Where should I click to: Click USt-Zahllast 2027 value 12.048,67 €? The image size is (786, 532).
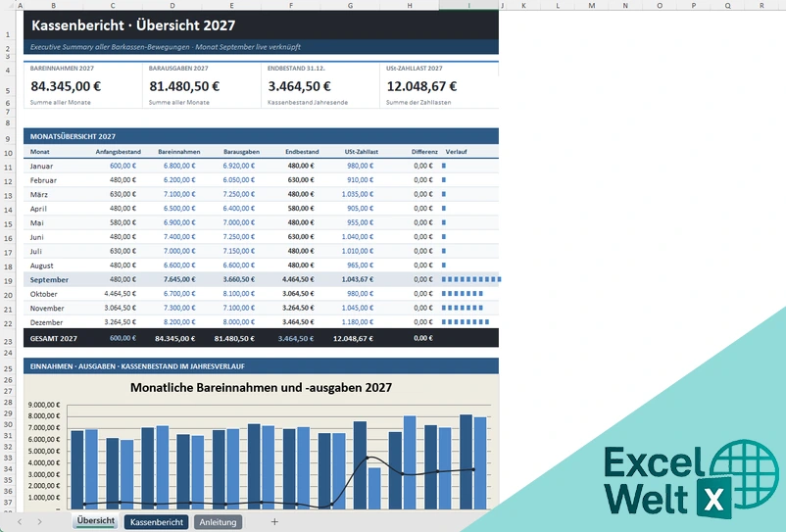(421, 86)
